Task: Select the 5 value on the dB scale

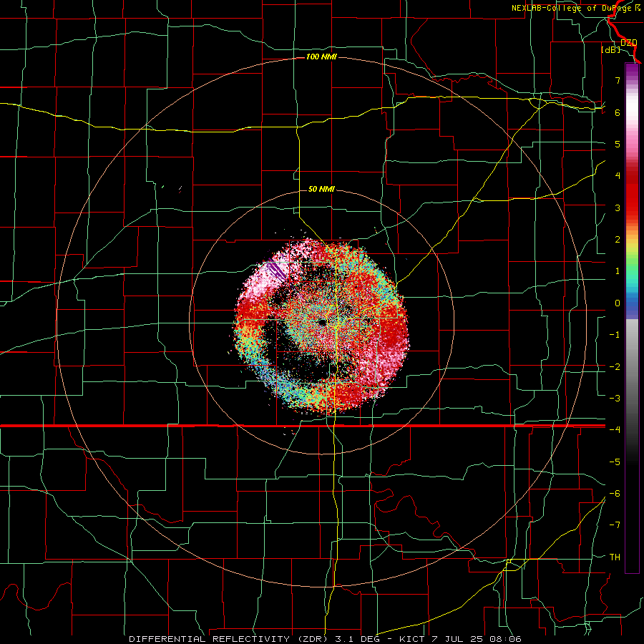Action: coord(618,144)
